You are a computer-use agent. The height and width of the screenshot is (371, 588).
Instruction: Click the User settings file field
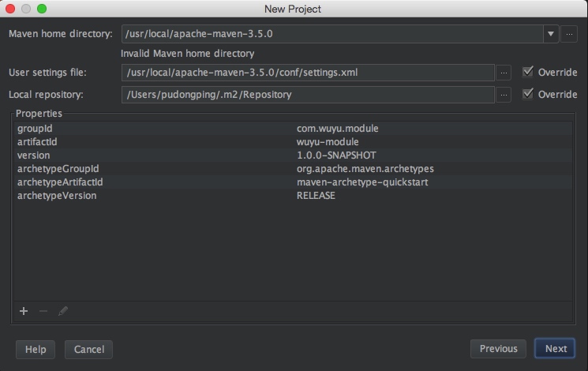coord(308,73)
